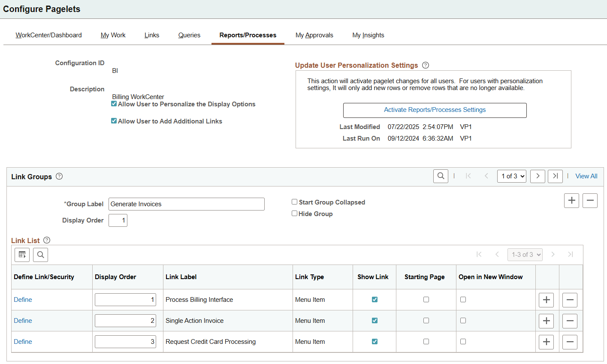Viewport: 607px width, 364px height.
Task: Delete the current link group
Action: pos(590,200)
